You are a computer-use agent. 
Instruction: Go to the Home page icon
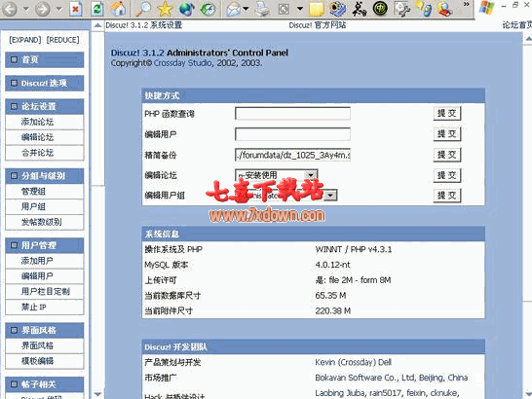[x=117, y=9]
